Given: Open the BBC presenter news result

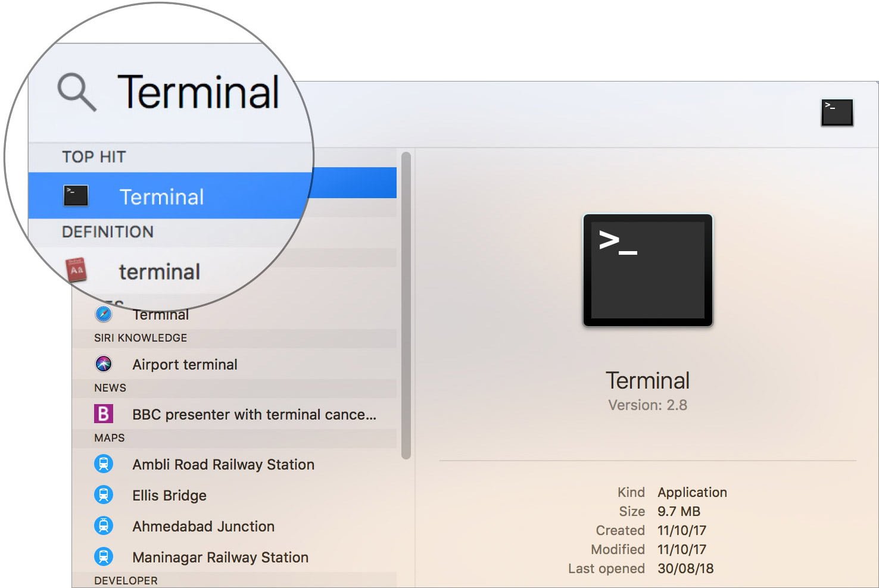Looking at the screenshot, I should click(x=234, y=414).
